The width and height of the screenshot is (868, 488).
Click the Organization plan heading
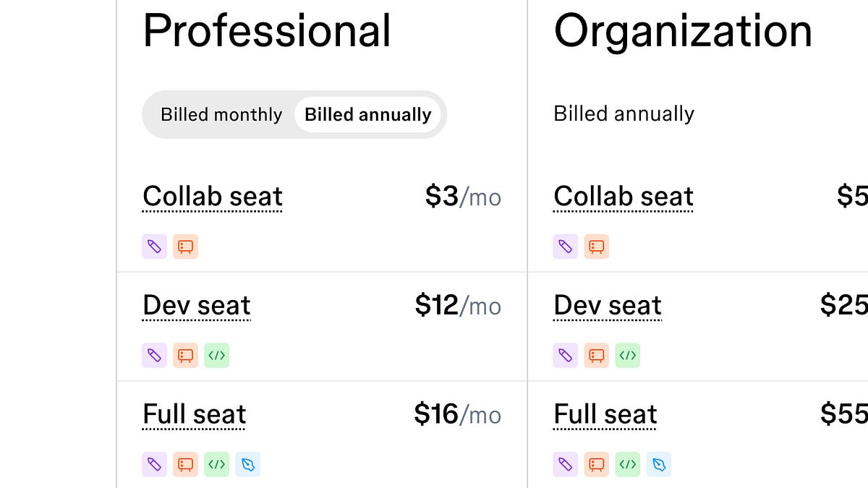pos(682,30)
